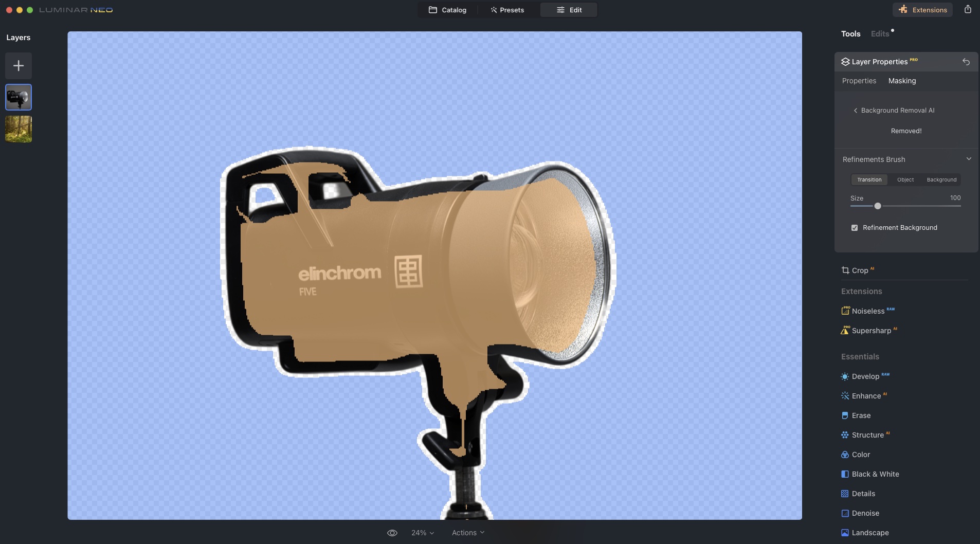Switch to the Edit tab
The image size is (980, 544).
pos(569,10)
